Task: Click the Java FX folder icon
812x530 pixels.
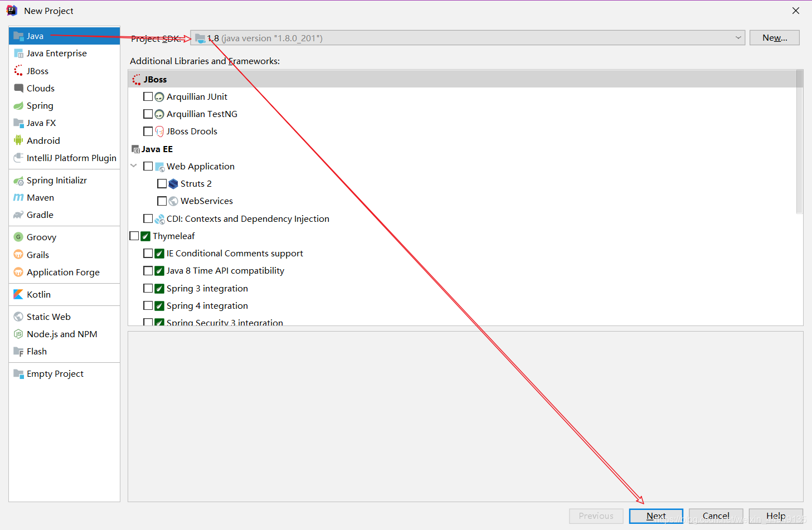Action: (18, 123)
